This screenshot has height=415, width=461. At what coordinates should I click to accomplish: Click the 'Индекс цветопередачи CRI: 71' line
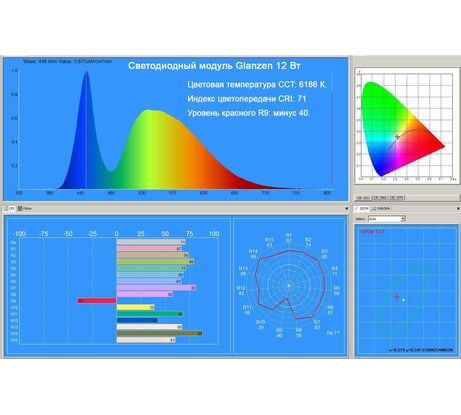point(247,99)
